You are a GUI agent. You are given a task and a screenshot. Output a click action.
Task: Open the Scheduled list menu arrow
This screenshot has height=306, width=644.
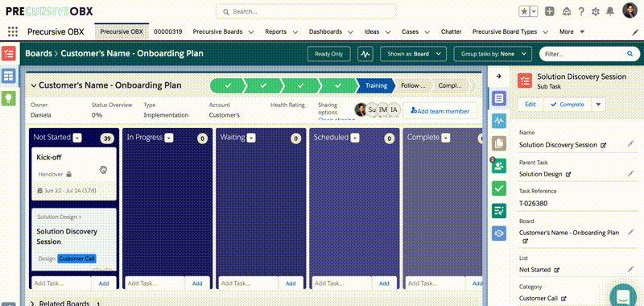tap(355, 138)
